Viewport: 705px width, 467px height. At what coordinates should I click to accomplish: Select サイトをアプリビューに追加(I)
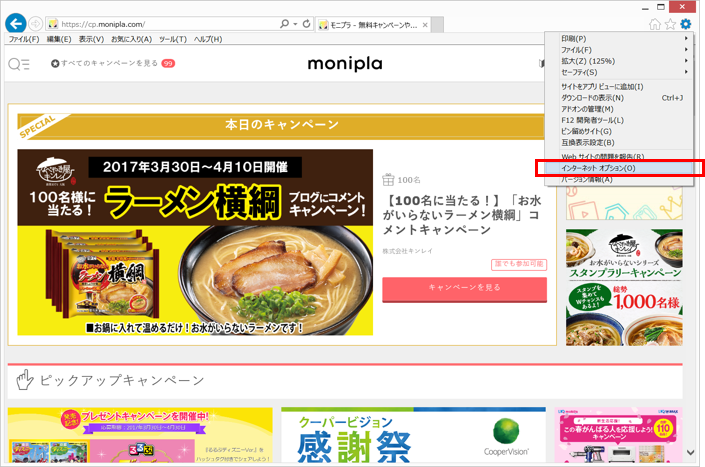pos(619,87)
